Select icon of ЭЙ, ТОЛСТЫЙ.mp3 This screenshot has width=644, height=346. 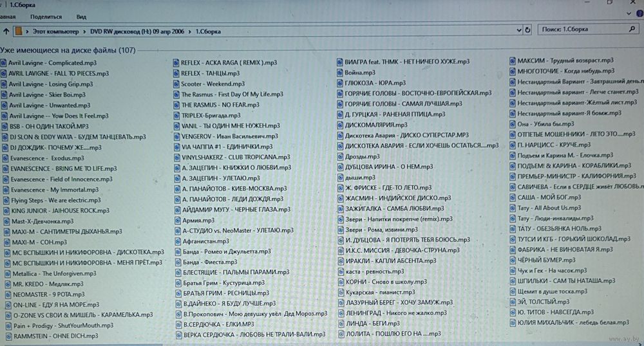pos(513,302)
